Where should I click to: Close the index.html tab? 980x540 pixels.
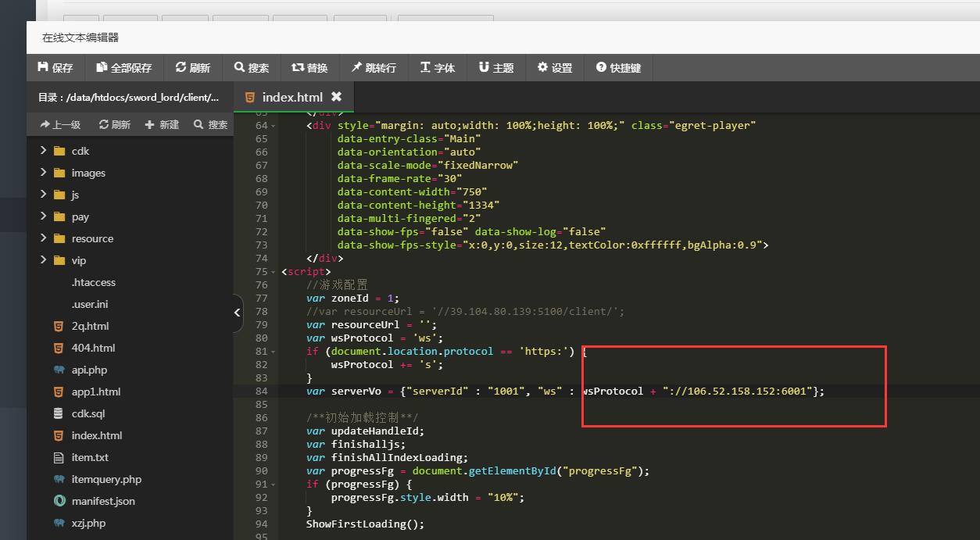tap(337, 97)
